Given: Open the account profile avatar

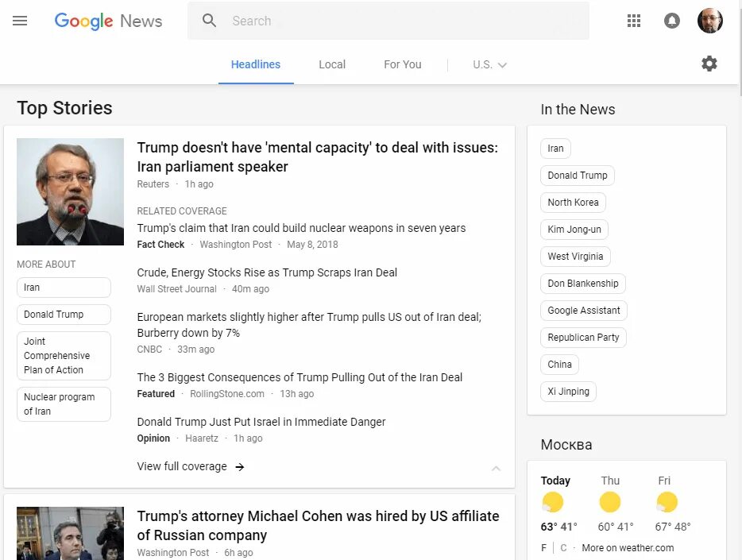Looking at the screenshot, I should click(709, 21).
